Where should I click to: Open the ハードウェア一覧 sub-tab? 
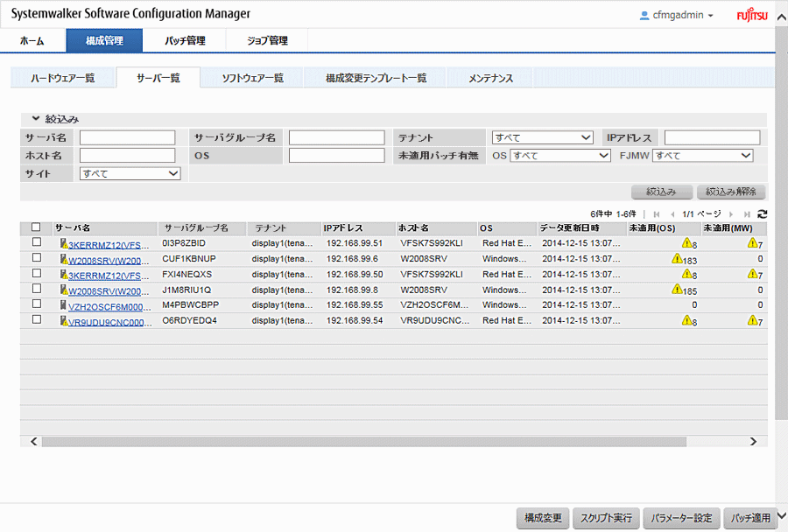(63, 78)
